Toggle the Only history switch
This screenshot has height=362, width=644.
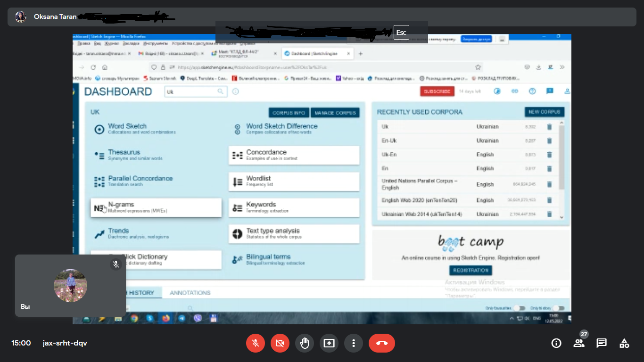point(559,308)
